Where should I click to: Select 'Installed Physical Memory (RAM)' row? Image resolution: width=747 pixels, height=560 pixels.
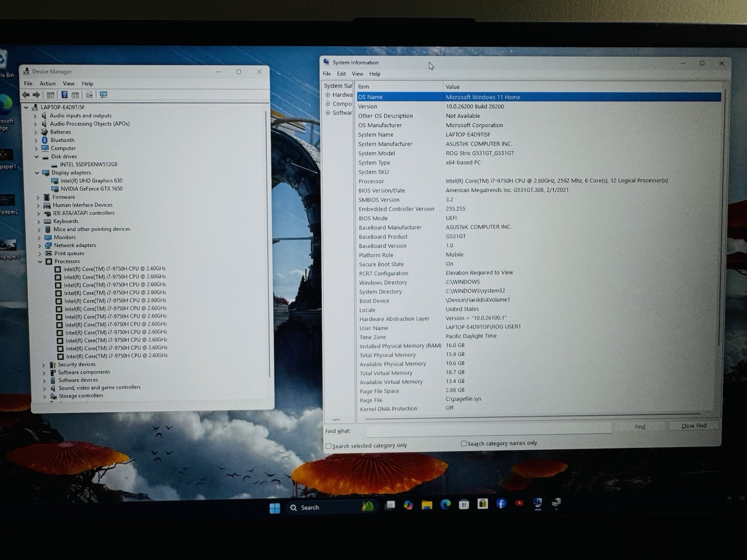[x=539, y=346]
